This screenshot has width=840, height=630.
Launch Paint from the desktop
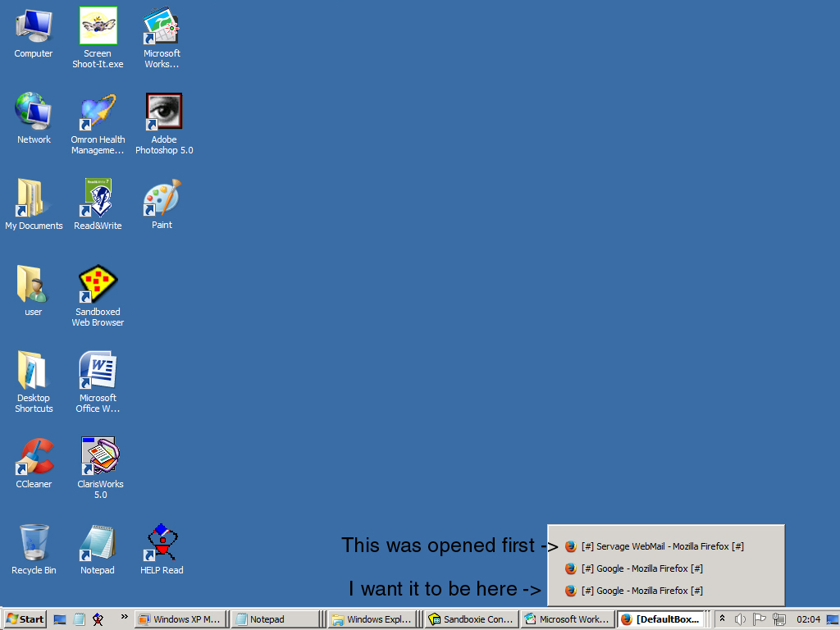pyautogui.click(x=161, y=197)
